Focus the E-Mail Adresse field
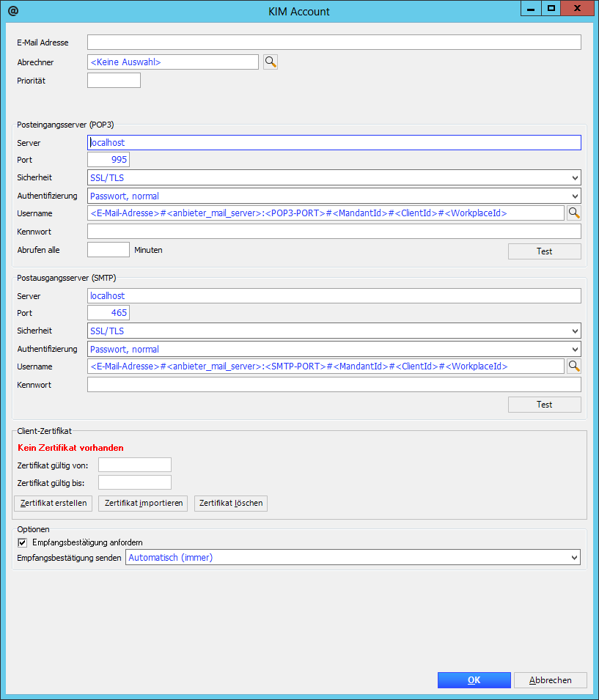Image resolution: width=599 pixels, height=700 pixels. tap(334, 43)
